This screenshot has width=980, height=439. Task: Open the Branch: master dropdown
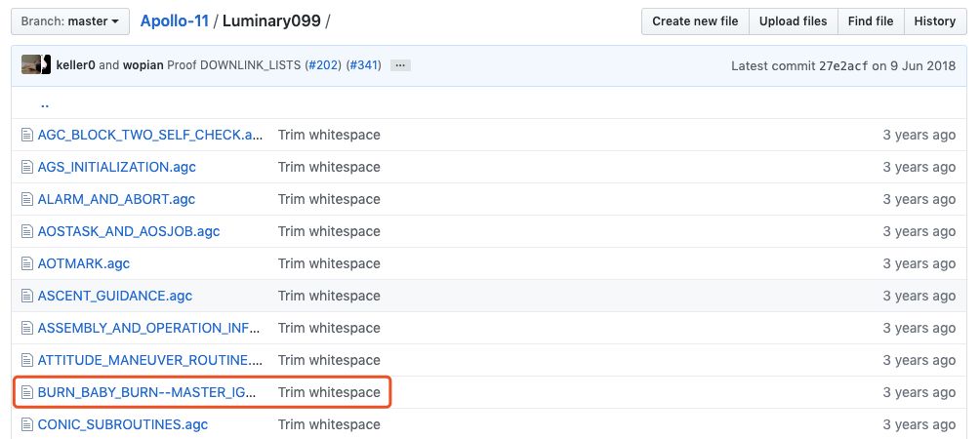pos(70,21)
